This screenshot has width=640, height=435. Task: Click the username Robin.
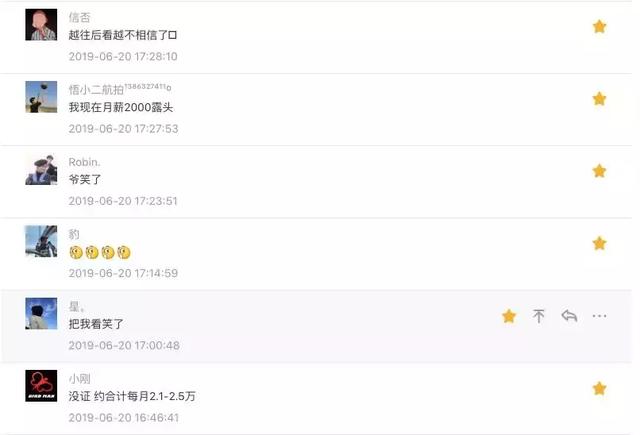tap(84, 162)
